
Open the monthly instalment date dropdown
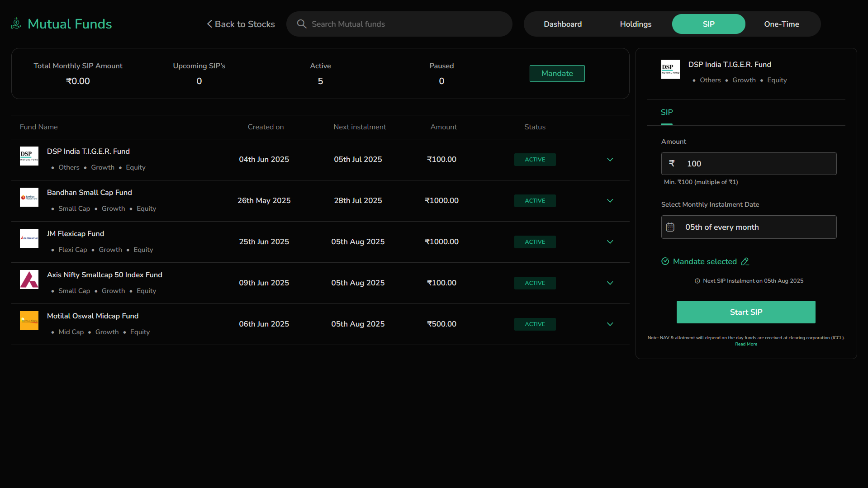(749, 227)
